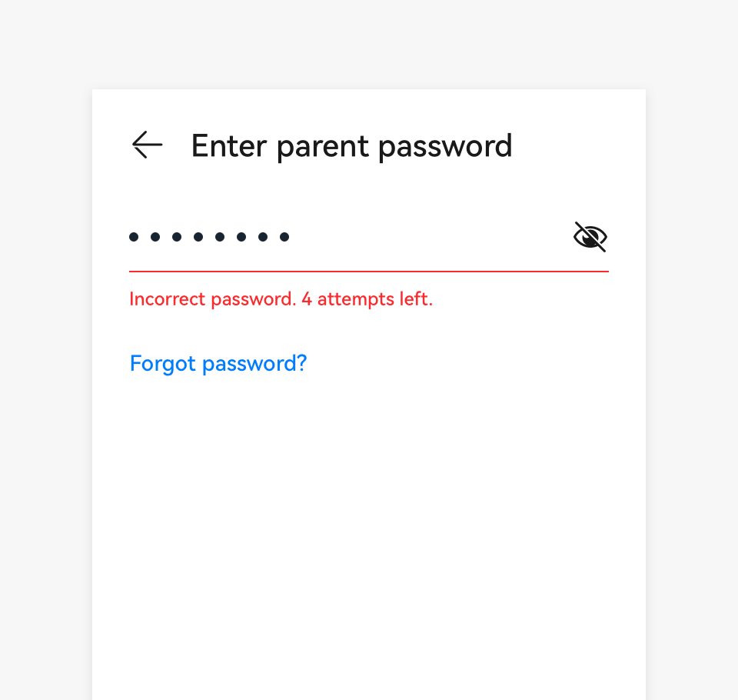
Task: Tap the back arrow beside the title
Action: tap(147, 145)
